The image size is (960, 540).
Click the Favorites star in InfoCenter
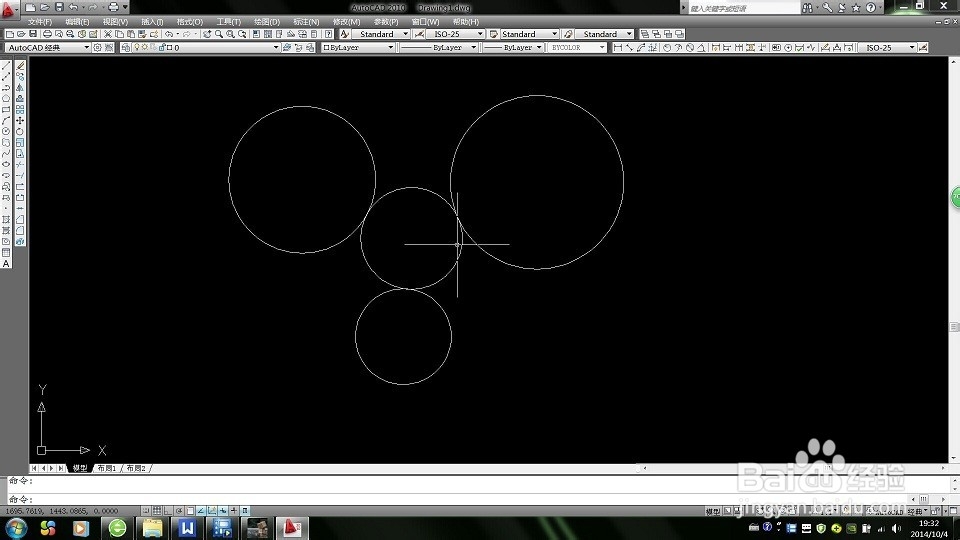(856, 8)
